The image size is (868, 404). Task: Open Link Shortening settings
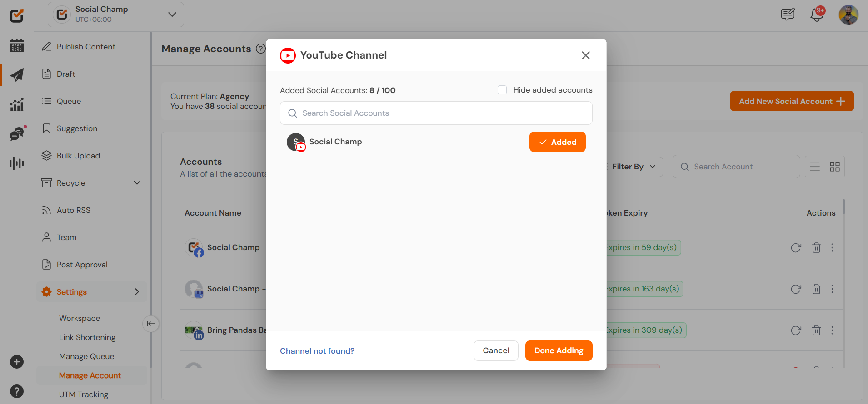coord(87,337)
